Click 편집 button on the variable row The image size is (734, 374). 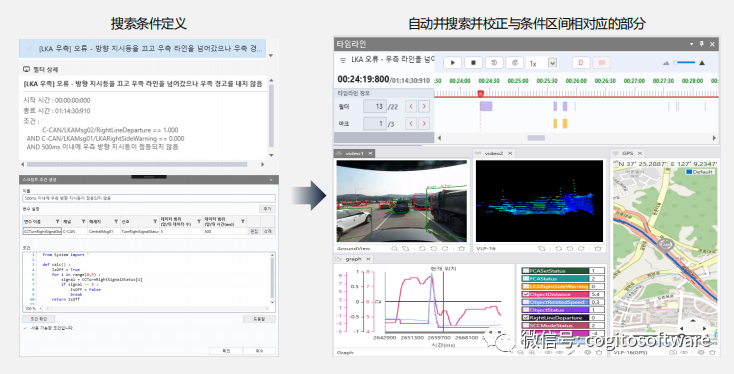[x=254, y=231]
